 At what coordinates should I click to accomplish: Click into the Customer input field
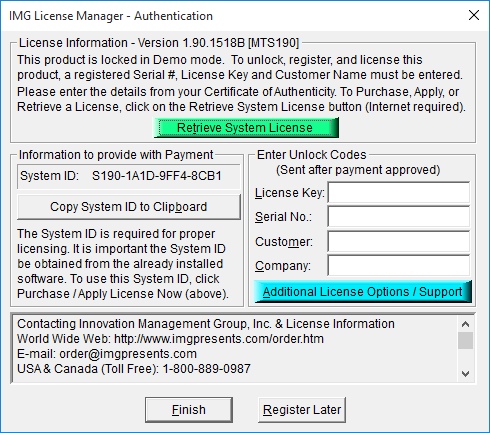tap(399, 241)
